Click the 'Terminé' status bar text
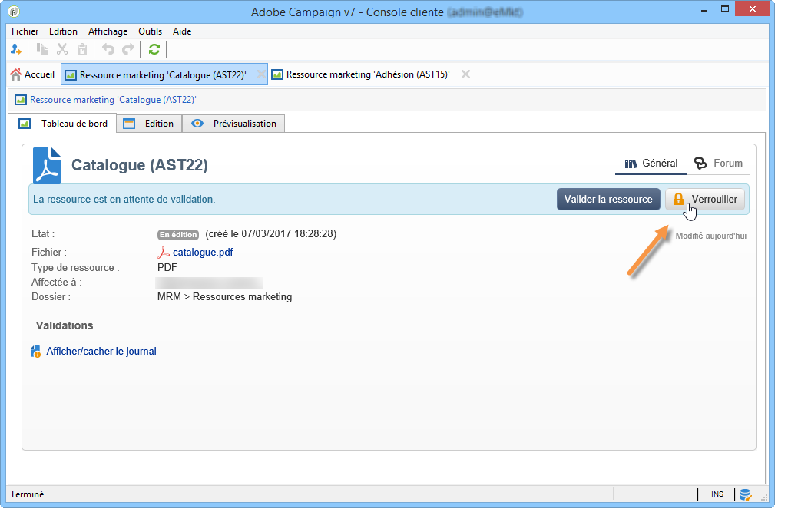 [27, 494]
